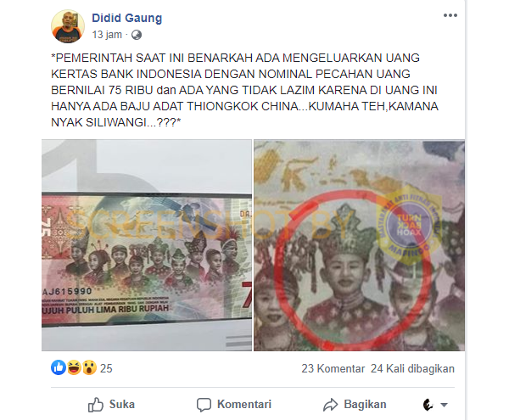Open the 75 ribu rupiah banknote photo
The height and width of the screenshot is (420, 509).
pos(147,245)
